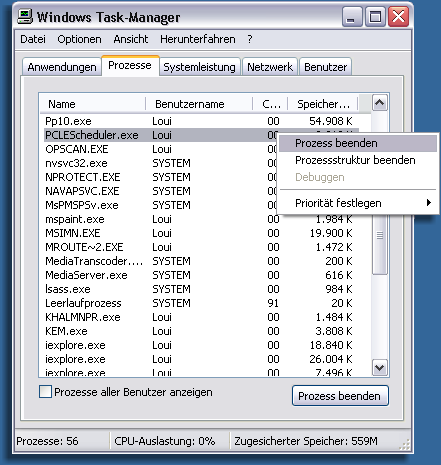Image resolution: width=441 pixels, height=465 pixels.
Task: Go to the Benutzer tab
Action: [325, 67]
